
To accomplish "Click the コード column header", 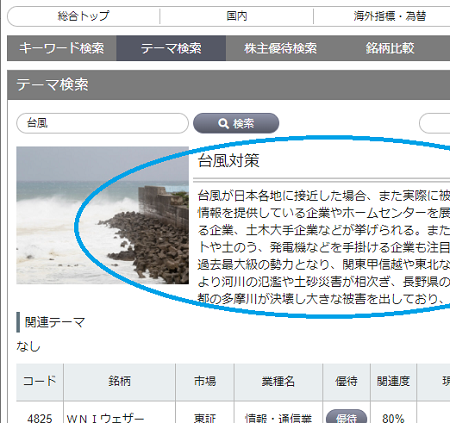I will click(x=40, y=382).
